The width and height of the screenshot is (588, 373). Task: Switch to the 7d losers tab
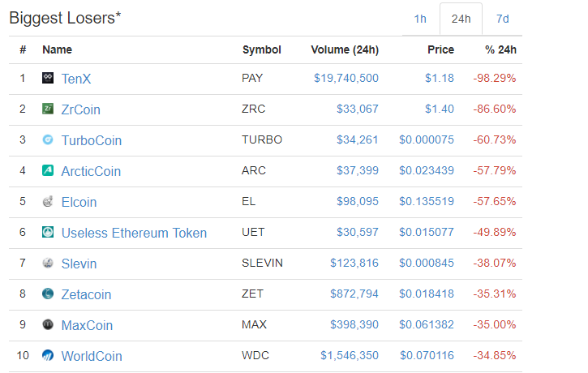pyautogui.click(x=503, y=19)
